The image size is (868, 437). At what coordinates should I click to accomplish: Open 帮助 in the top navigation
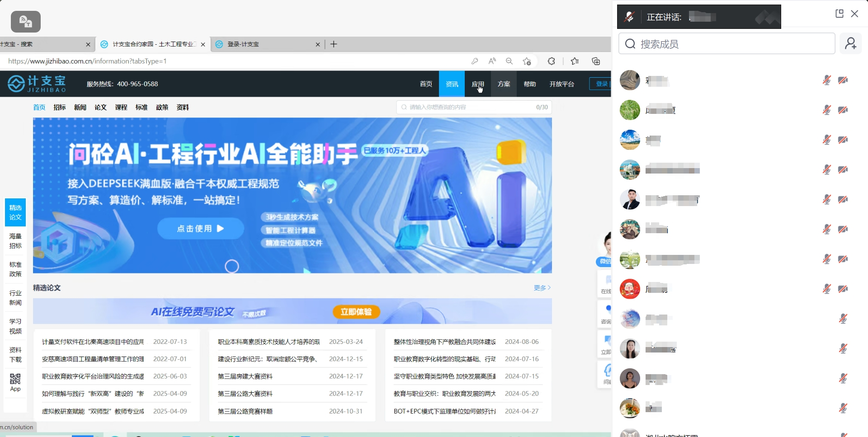pos(529,84)
